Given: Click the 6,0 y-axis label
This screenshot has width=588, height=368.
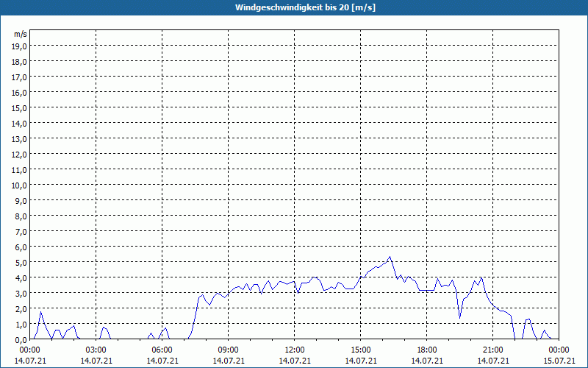Looking at the screenshot, I should (x=21, y=247).
